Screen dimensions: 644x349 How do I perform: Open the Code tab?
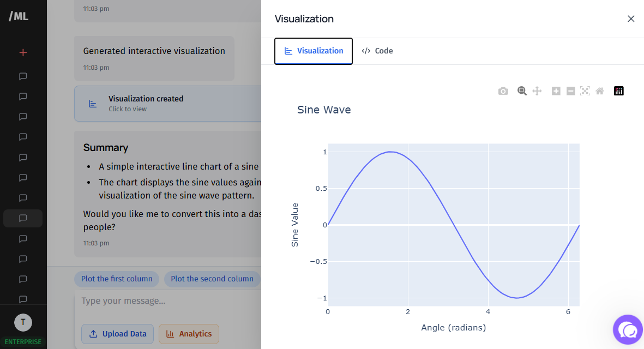377,51
